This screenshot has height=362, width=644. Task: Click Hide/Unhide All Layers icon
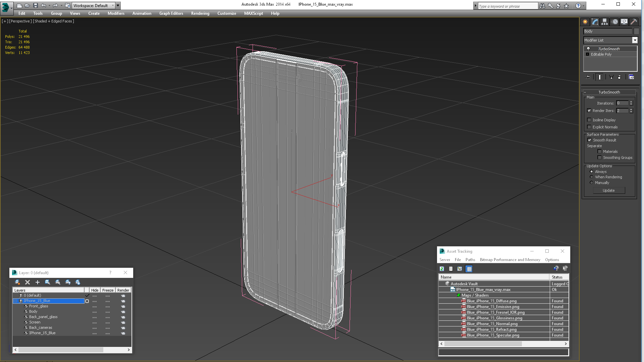click(x=68, y=282)
